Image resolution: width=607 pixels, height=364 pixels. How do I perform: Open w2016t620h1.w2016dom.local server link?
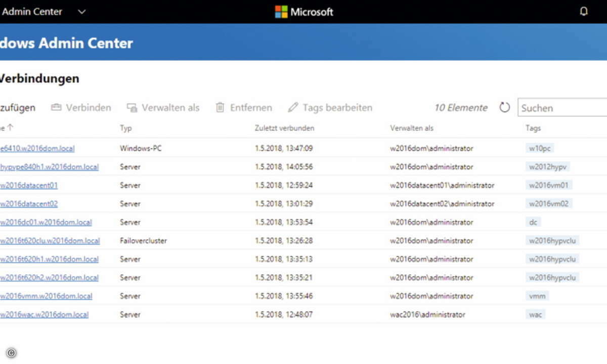[49, 259]
